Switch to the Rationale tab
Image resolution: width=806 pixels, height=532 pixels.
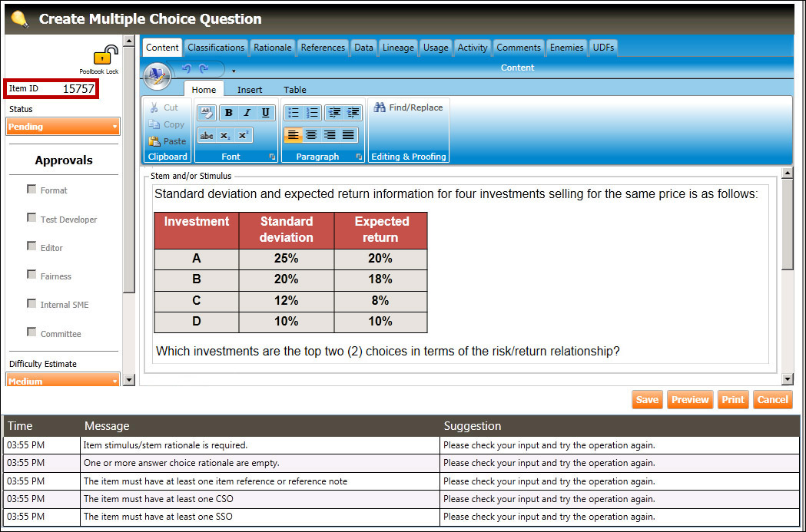273,48
